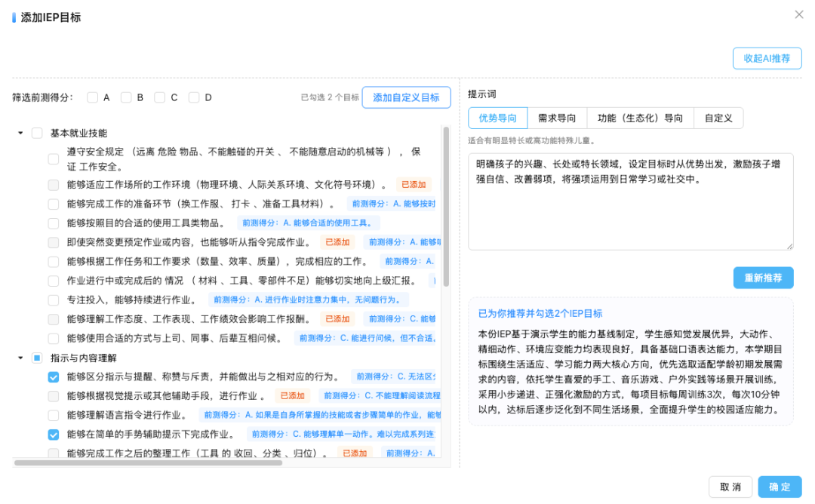Click the horizontal scrollbar under goal list

click(x=148, y=463)
